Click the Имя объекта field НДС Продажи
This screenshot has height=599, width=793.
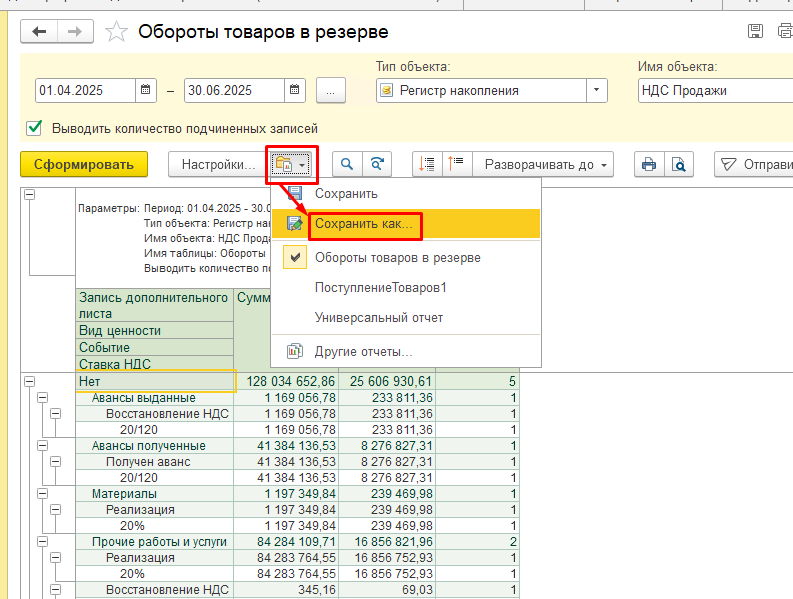tap(716, 90)
